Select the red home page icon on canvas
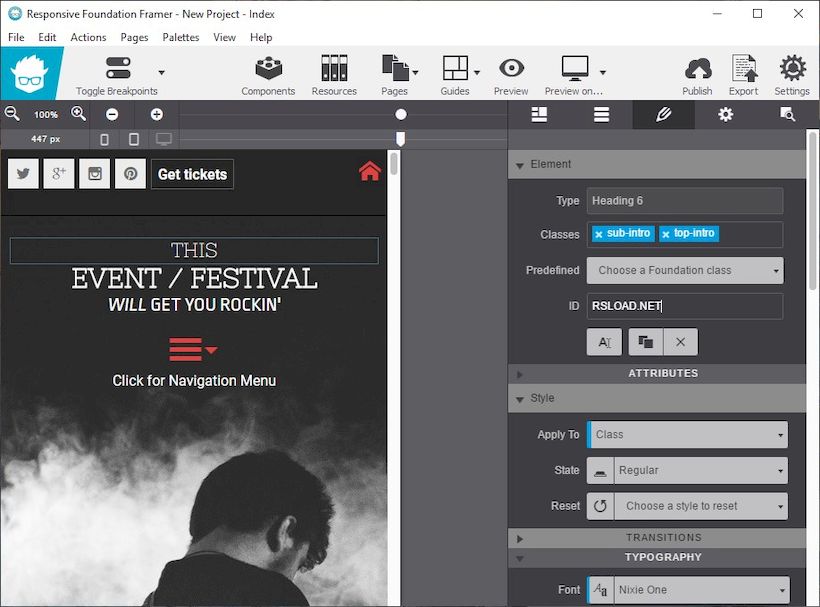The image size is (820, 607). pos(370,171)
